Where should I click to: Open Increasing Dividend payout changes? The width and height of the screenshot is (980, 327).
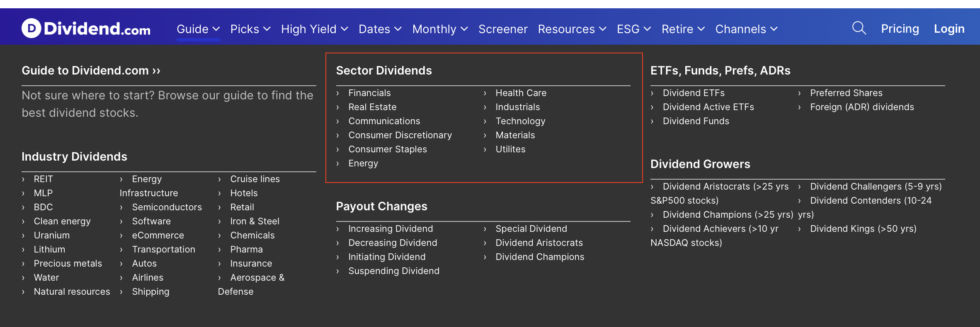pos(391,228)
